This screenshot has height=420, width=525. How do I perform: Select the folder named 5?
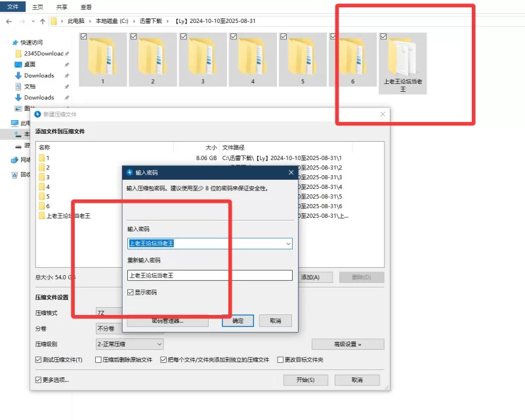(x=303, y=60)
